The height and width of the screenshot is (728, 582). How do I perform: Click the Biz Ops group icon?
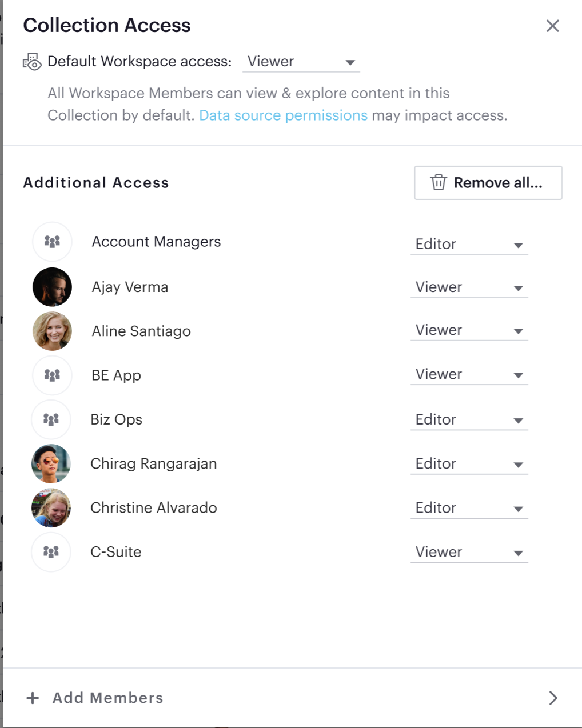pyautogui.click(x=51, y=420)
